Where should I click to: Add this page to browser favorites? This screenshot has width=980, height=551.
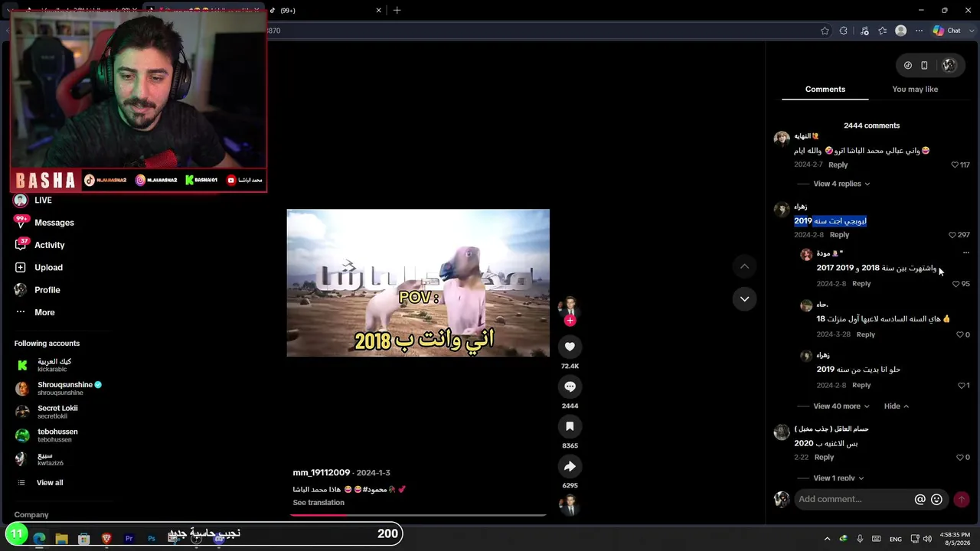(825, 31)
